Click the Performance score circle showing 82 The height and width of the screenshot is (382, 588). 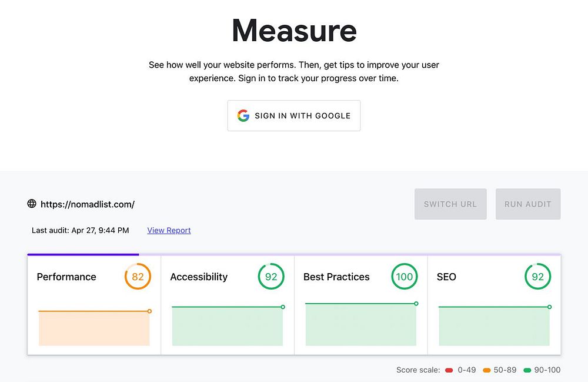(x=138, y=277)
